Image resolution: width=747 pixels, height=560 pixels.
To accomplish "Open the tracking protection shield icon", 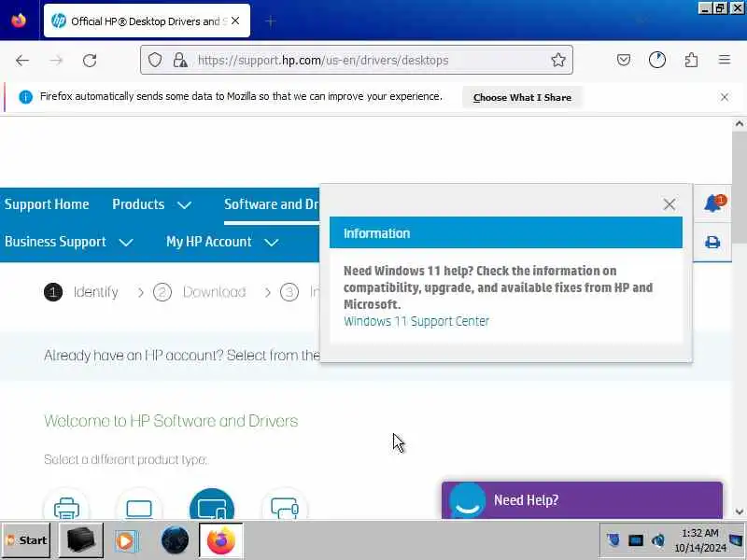I will (155, 60).
